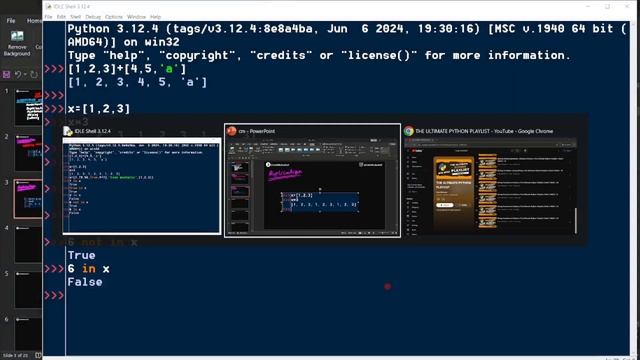Viewport: 640px width, 360px height.
Task: Click the output line [1, 2, 3, 4, 5, 'a']
Action: (x=138, y=82)
